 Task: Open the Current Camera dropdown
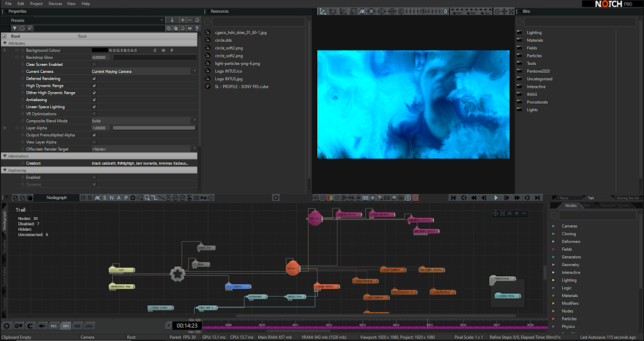[144, 71]
